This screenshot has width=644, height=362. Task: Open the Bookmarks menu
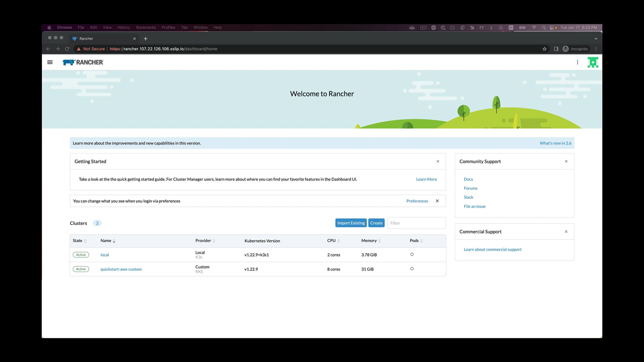click(146, 27)
